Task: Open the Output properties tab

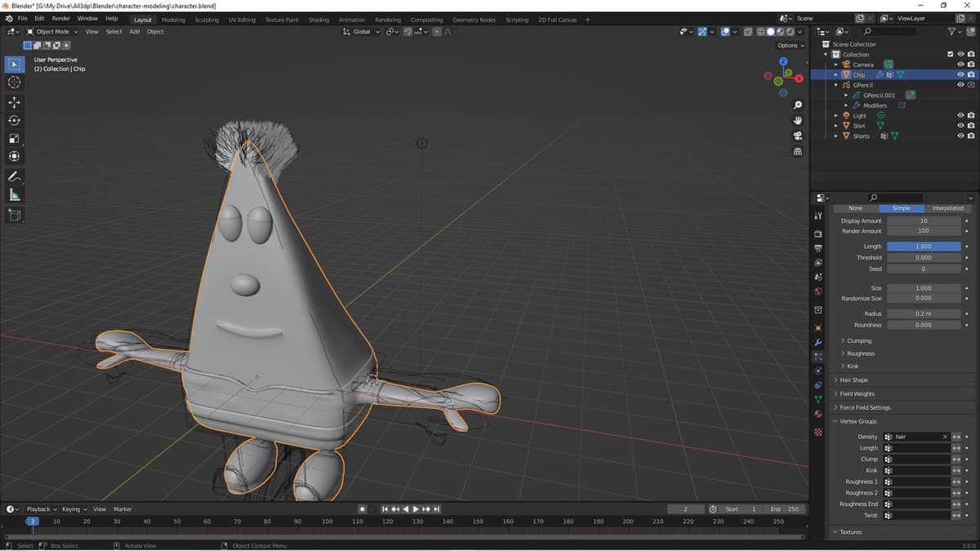Action: tap(818, 248)
